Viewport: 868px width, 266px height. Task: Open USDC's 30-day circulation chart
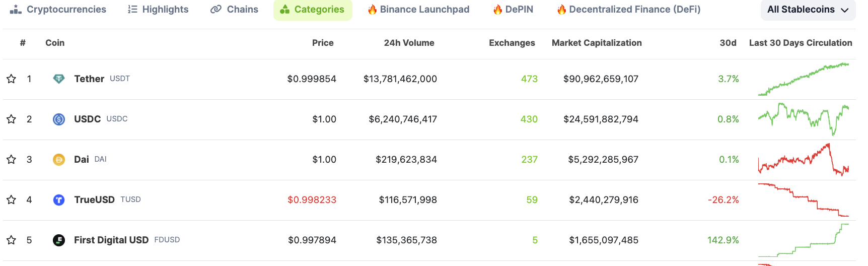pyautogui.click(x=804, y=119)
